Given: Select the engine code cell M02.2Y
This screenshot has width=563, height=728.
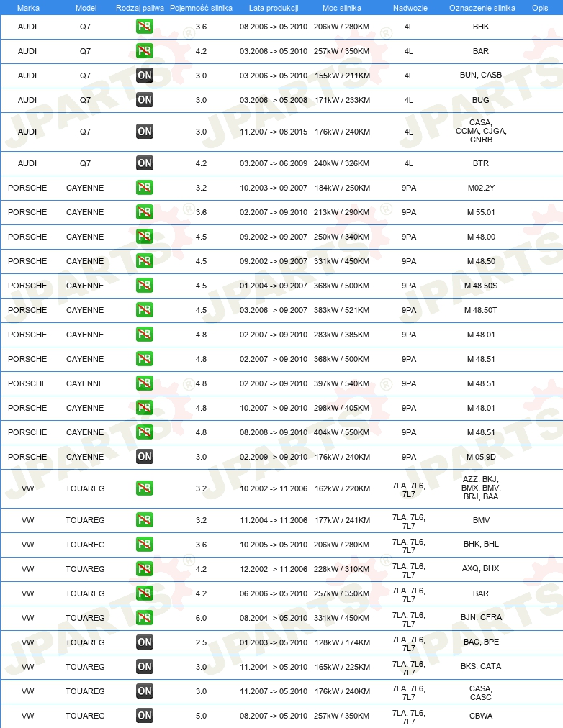Looking at the screenshot, I should (481, 188).
